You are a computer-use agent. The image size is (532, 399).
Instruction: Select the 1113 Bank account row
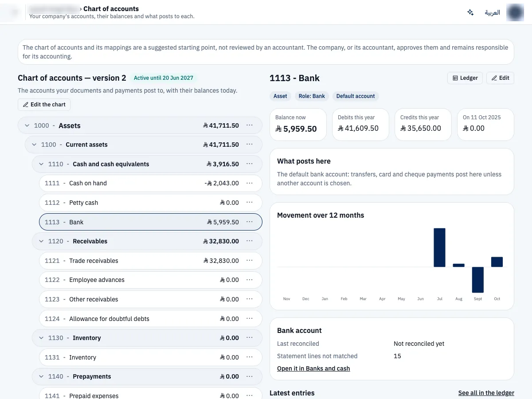pos(151,222)
